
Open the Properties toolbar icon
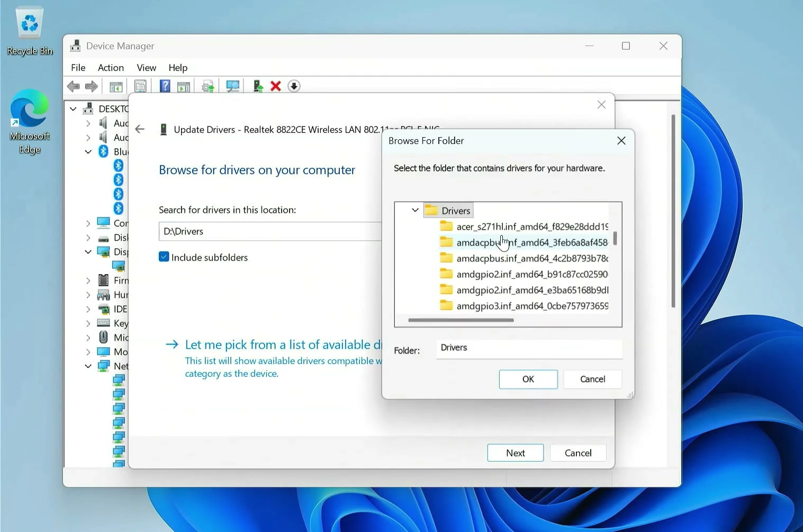(140, 86)
